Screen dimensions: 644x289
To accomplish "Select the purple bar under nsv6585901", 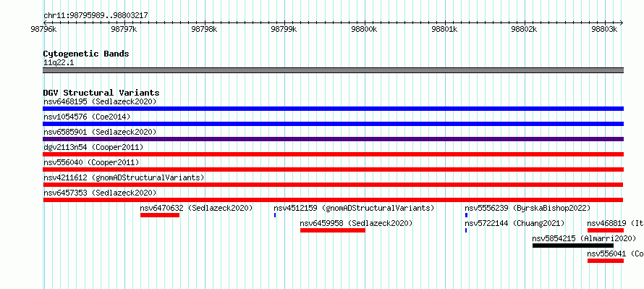I will (x=333, y=139).
